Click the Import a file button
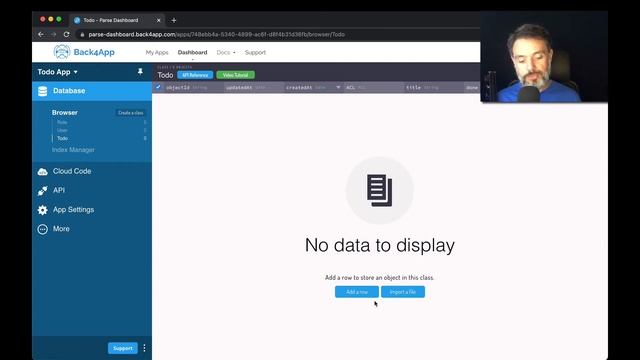Image resolution: width=640 pixels, height=360 pixels. point(403,292)
